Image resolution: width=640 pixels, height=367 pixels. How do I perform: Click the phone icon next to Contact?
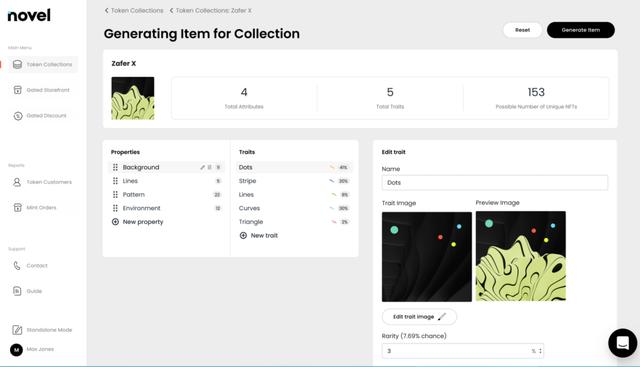click(17, 266)
